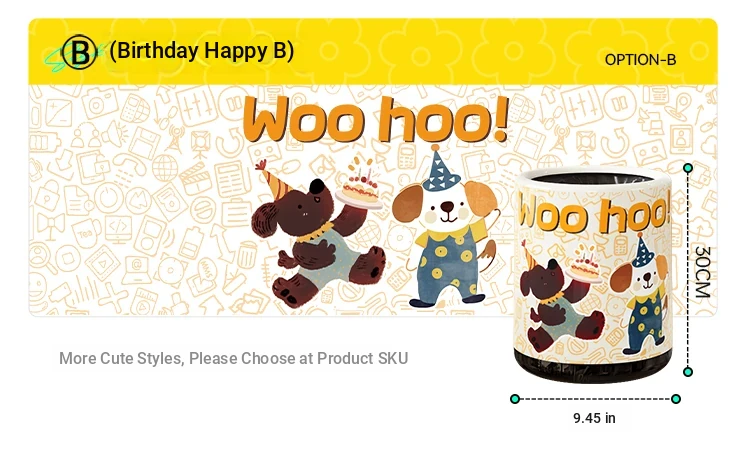Click the large Woo hoo! banner text
This screenshot has height=451, width=750.
(375, 119)
